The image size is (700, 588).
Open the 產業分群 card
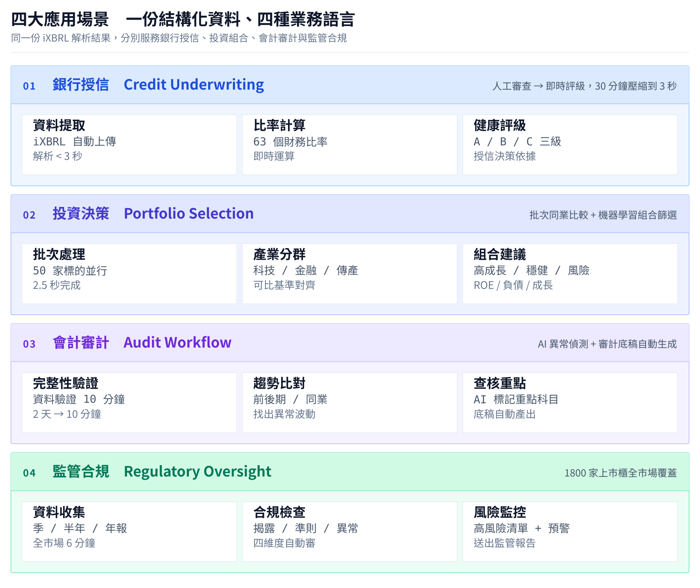350,274
